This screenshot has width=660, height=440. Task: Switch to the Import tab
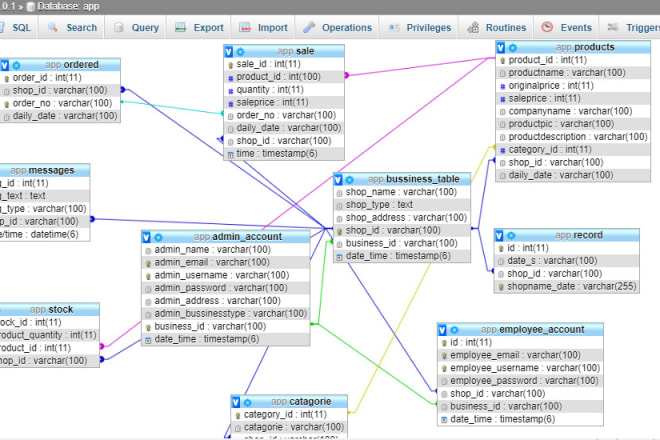tap(263, 28)
